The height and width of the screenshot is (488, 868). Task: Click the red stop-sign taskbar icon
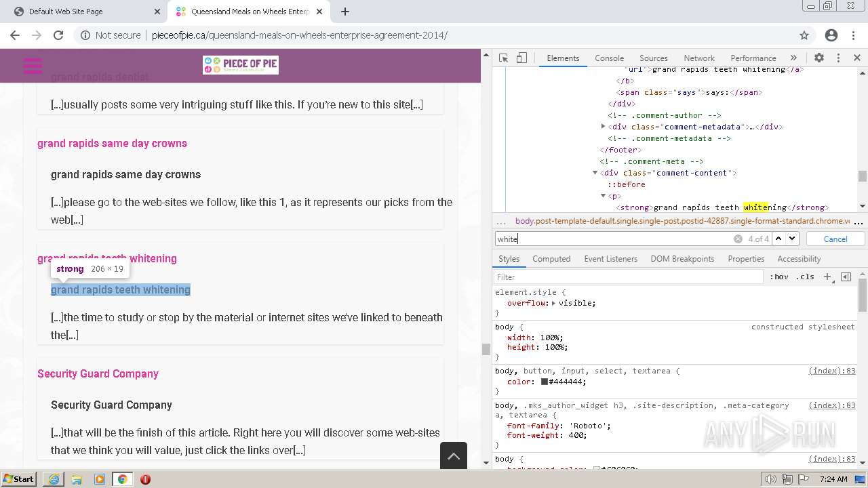coord(145,479)
